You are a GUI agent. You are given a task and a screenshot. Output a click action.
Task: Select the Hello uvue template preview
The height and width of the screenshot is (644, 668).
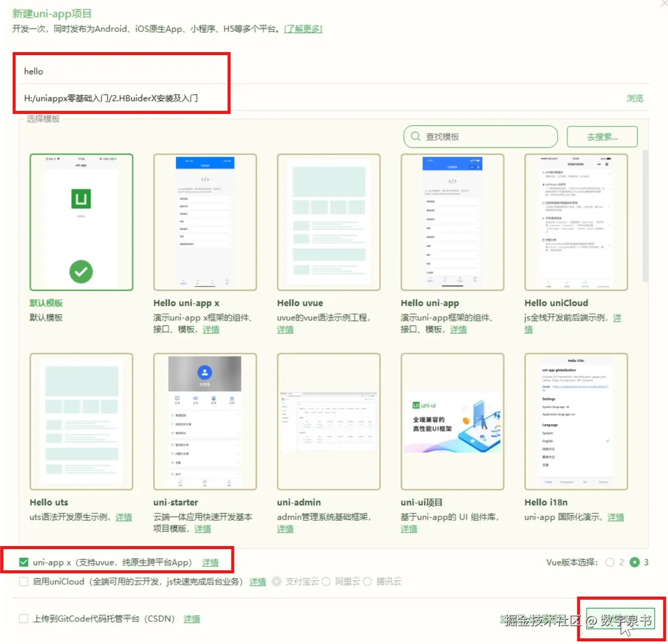[x=328, y=222]
